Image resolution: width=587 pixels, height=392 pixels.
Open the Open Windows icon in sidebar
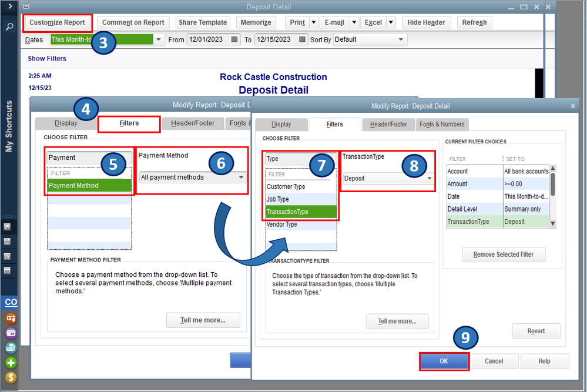[x=7, y=271]
